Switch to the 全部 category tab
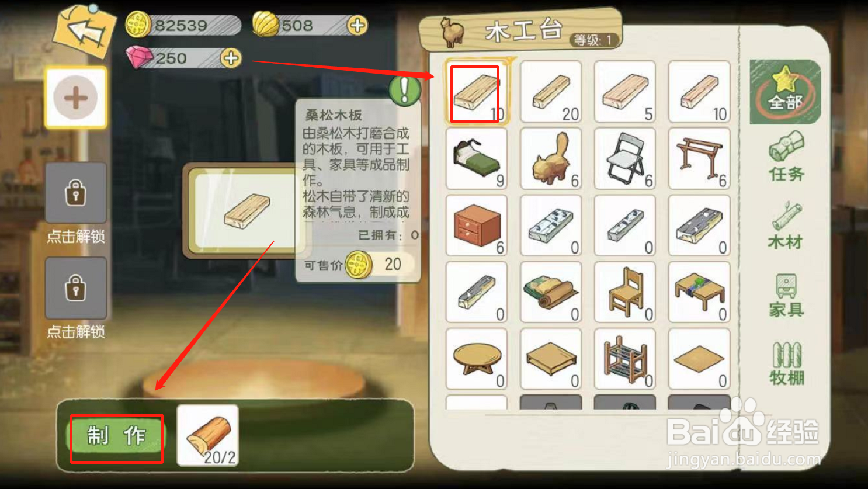The height and width of the screenshot is (489, 868). (785, 92)
